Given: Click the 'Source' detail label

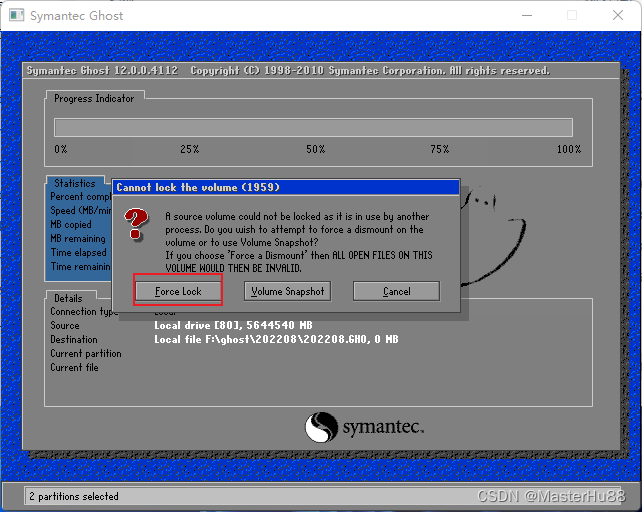Looking at the screenshot, I should 65,325.
